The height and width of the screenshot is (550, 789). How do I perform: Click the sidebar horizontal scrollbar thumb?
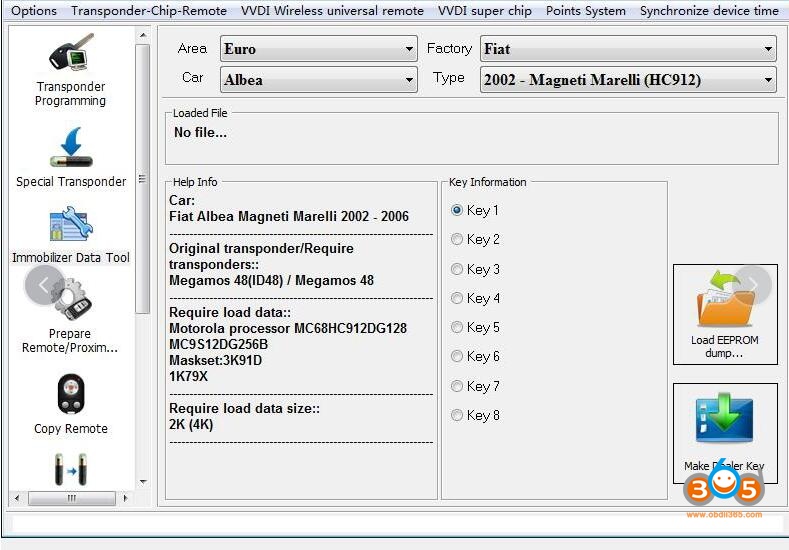(x=72, y=498)
